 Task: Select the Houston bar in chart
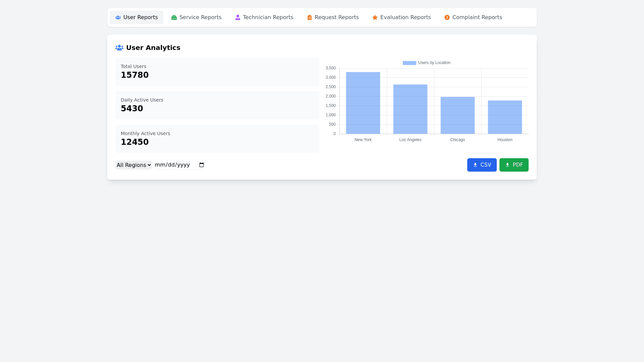tap(505, 117)
